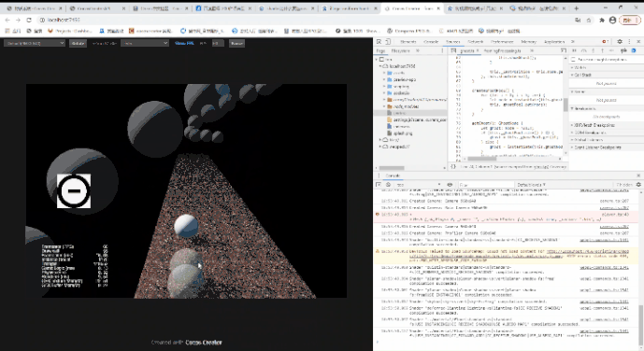Expand the Call Stack section
This screenshot has width=644, height=351.
click(607, 75)
